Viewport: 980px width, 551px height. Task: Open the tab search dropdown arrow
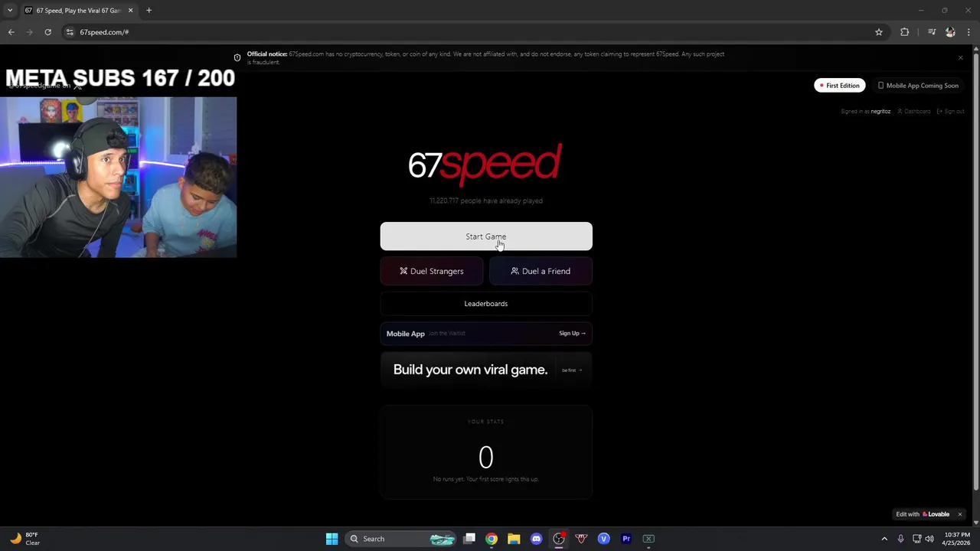(10, 11)
